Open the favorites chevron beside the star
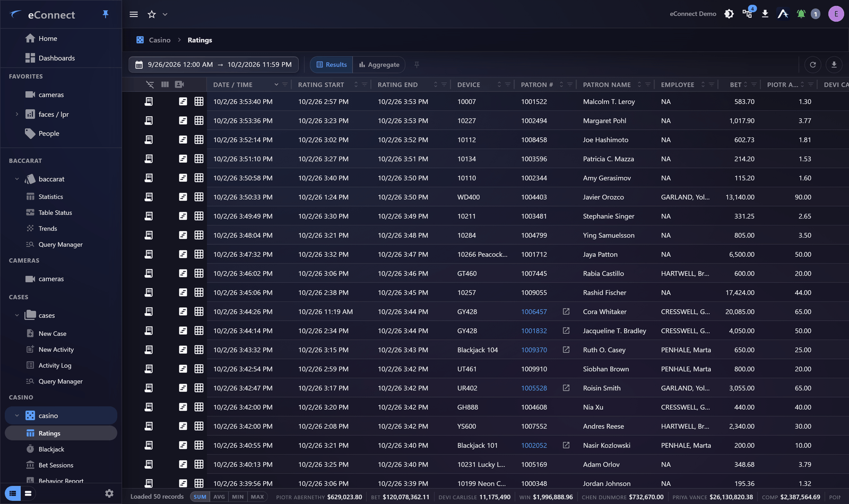The image size is (849, 504). click(x=165, y=14)
